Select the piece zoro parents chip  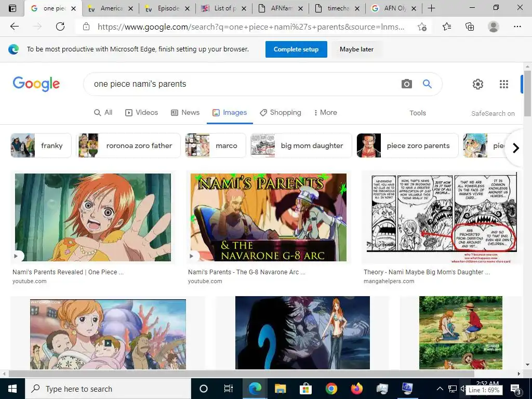(x=407, y=145)
